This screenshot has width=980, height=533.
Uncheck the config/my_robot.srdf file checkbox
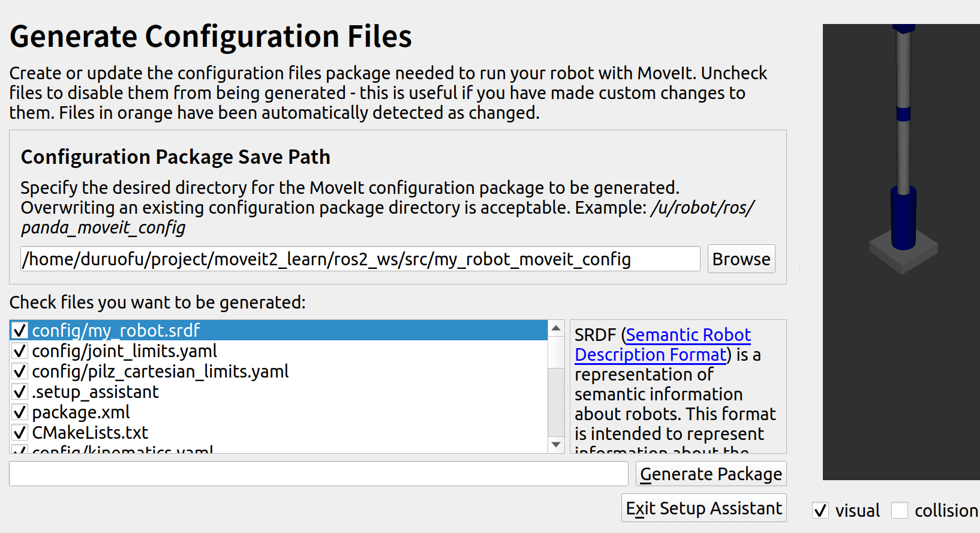[x=20, y=330]
